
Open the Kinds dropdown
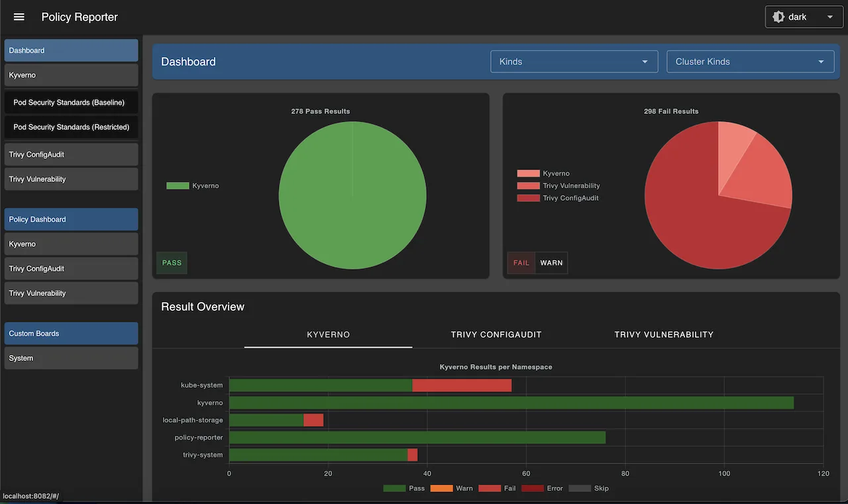point(574,61)
